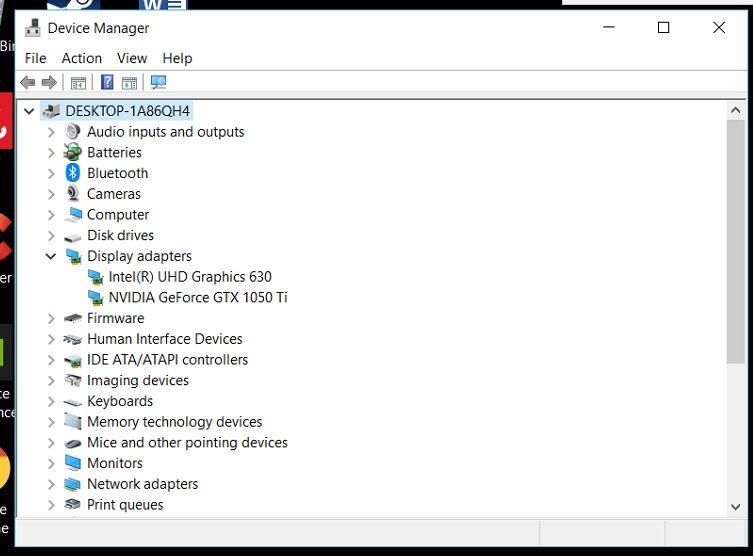Click the vertical scrollbar thumb
Image resolution: width=753 pixels, height=556 pixels.
pyautogui.click(x=735, y=242)
